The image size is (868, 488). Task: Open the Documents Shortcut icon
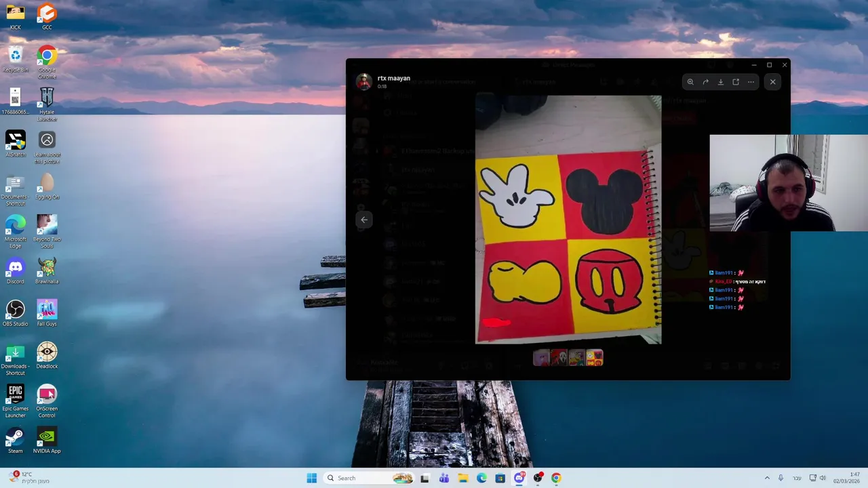[x=15, y=189]
